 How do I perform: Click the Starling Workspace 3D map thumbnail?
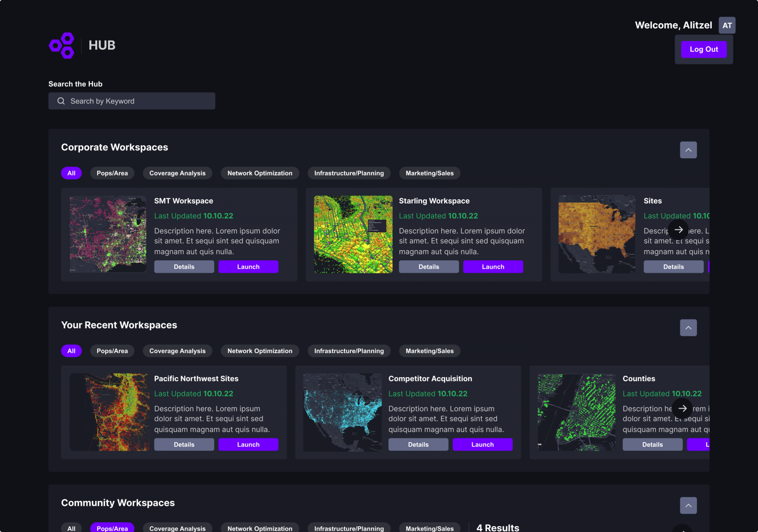(x=353, y=235)
